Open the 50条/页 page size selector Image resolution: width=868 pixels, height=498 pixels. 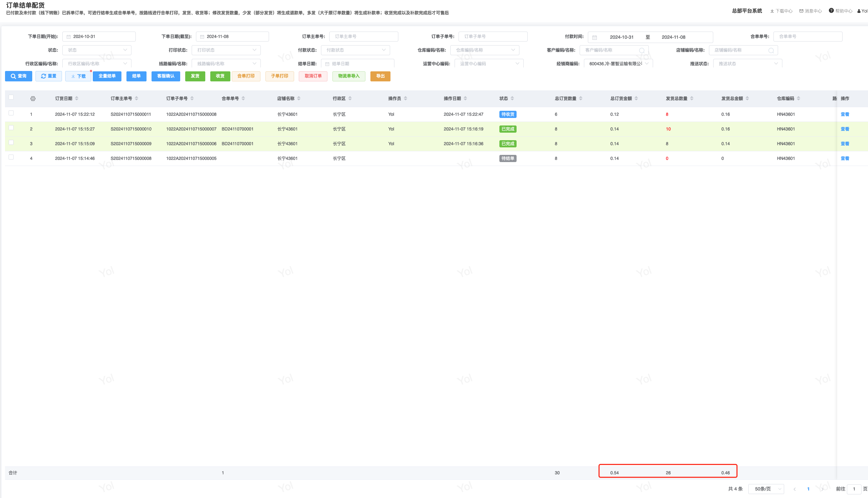766,489
